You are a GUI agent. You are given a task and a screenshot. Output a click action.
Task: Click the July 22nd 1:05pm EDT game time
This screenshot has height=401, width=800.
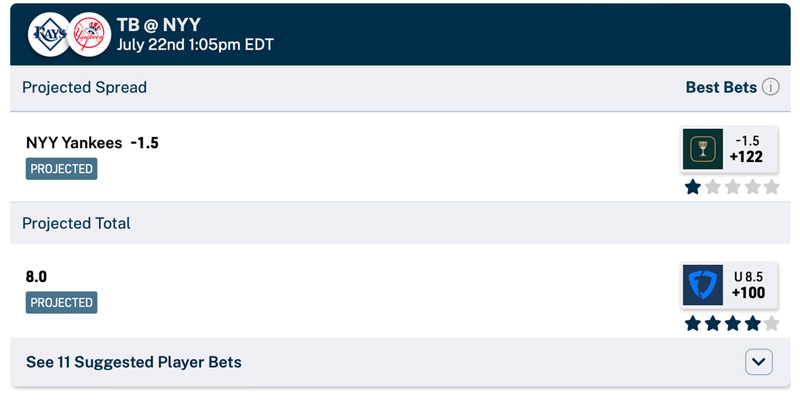(195, 44)
